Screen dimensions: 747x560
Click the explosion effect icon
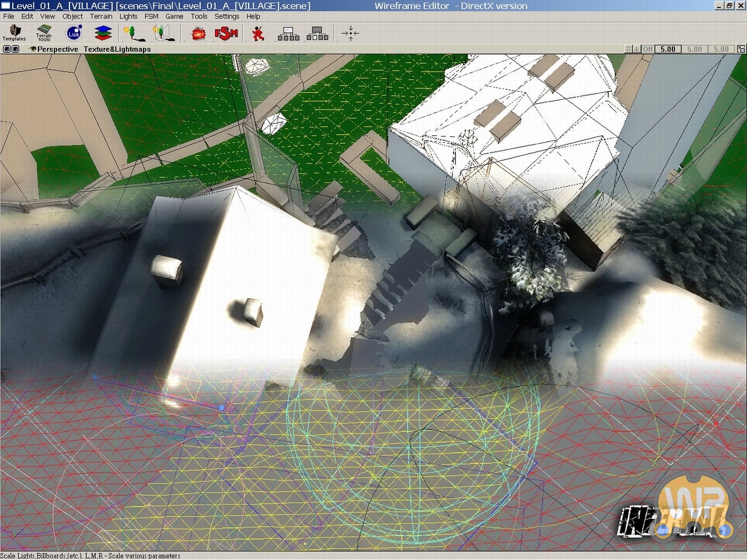click(198, 34)
